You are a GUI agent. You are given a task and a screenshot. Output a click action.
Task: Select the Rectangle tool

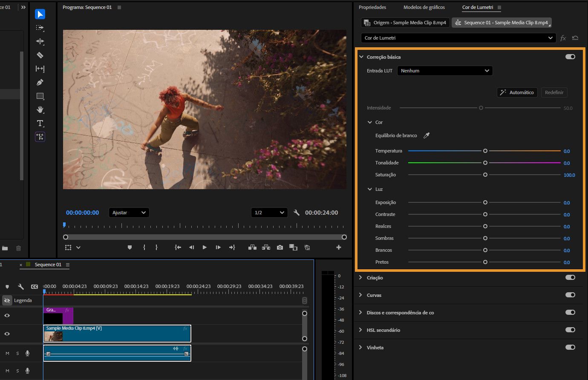(40, 96)
